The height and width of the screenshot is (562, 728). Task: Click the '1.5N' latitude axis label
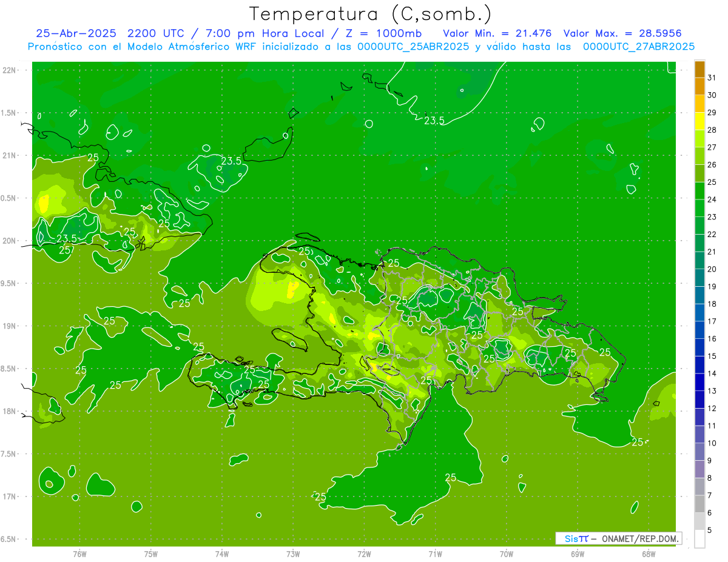9,113
